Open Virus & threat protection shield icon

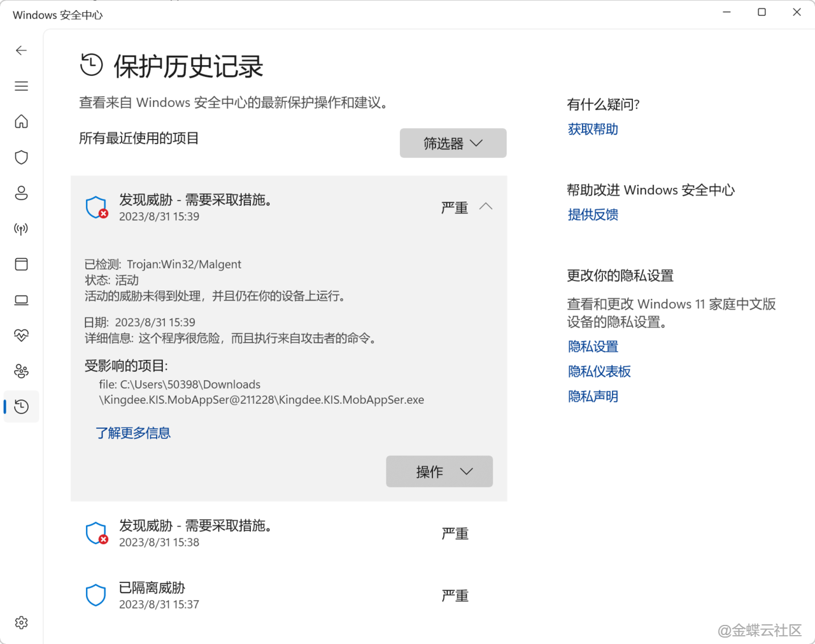[x=22, y=157]
